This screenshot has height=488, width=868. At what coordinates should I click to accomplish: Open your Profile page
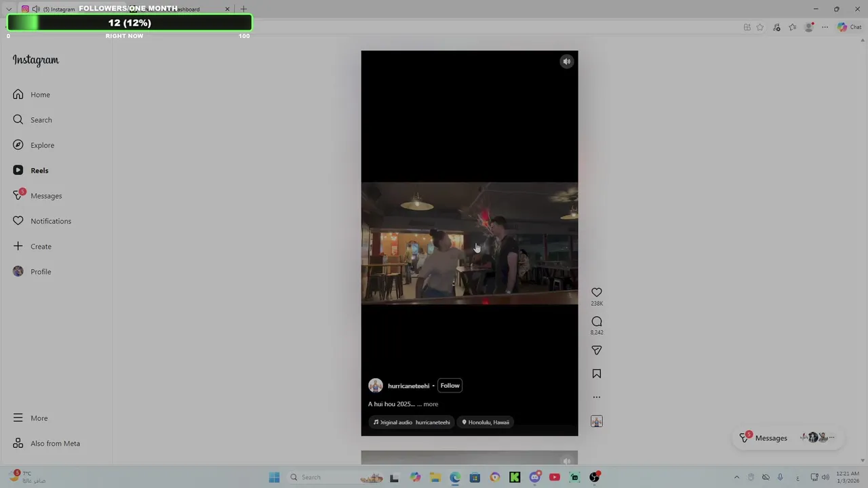[32, 272]
